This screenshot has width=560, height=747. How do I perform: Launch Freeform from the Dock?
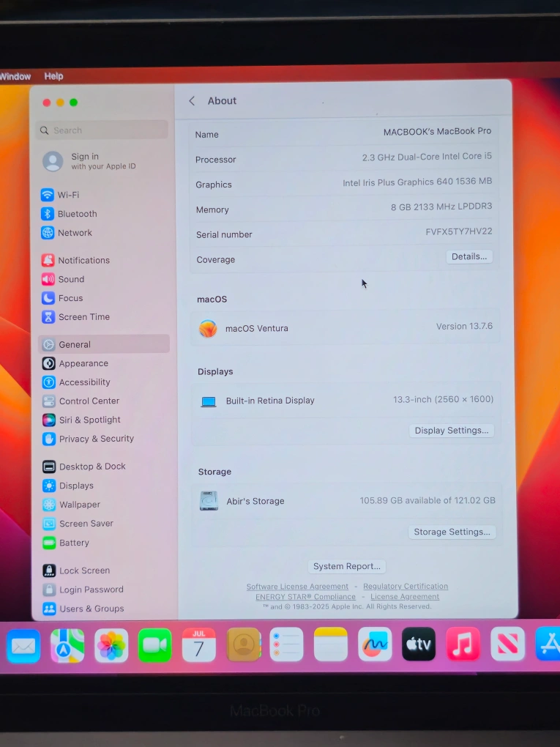[x=375, y=644]
